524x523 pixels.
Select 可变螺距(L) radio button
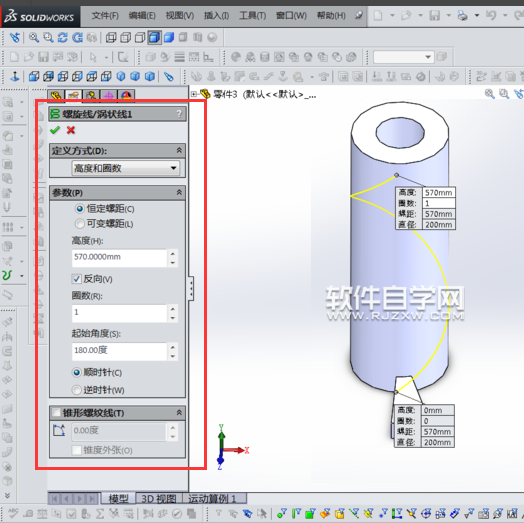point(80,224)
